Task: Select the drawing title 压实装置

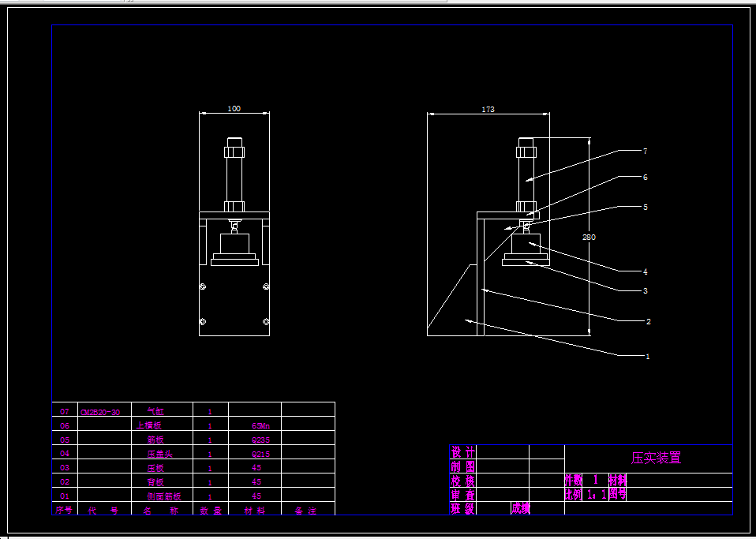Action: tap(657, 458)
